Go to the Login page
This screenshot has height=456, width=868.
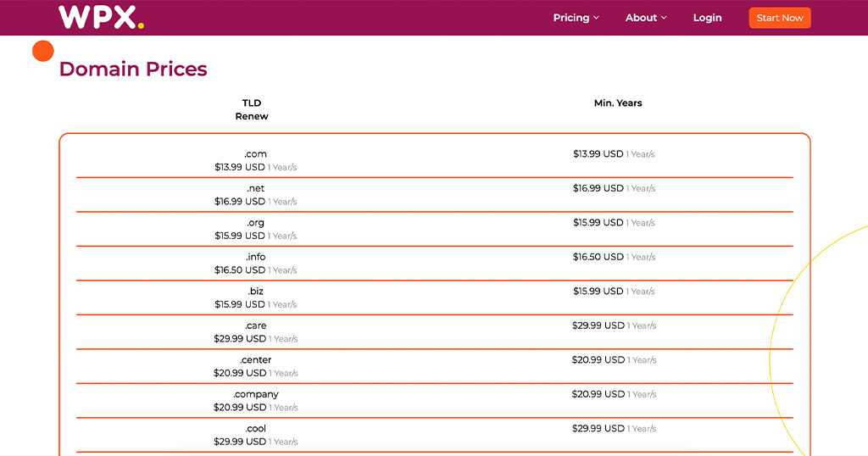point(707,18)
